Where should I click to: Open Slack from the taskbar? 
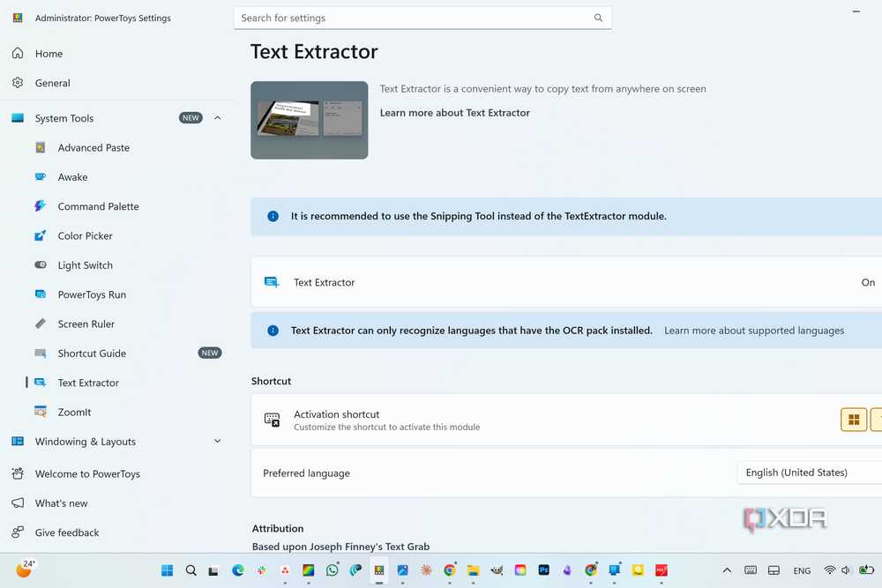click(x=261, y=570)
